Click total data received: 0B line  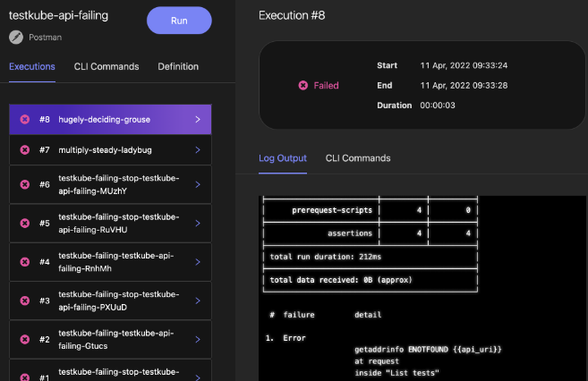point(341,280)
